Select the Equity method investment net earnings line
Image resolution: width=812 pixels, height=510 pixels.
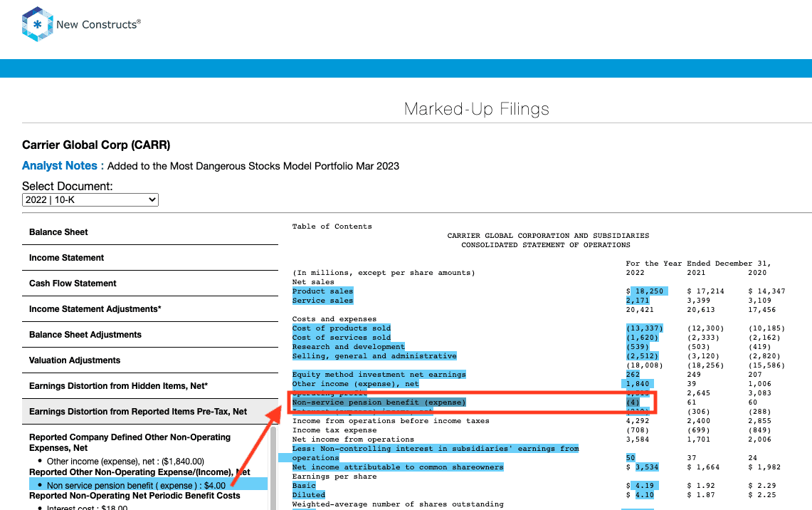coord(379,375)
